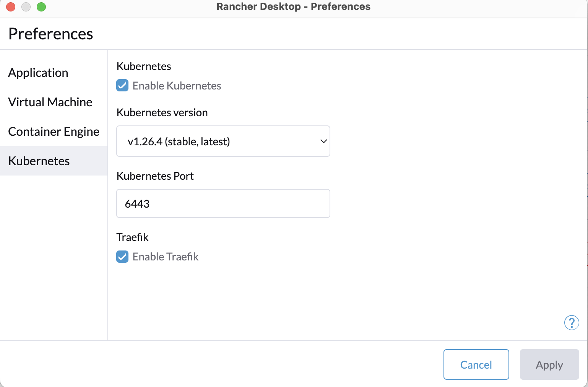Click the Cancel button
Screen dimensions: 588x387
[x=476, y=364]
